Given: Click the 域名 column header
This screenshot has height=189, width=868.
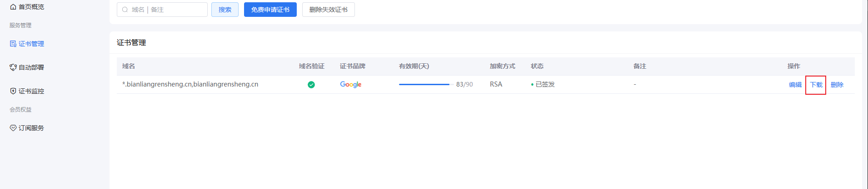Looking at the screenshot, I should [x=129, y=66].
